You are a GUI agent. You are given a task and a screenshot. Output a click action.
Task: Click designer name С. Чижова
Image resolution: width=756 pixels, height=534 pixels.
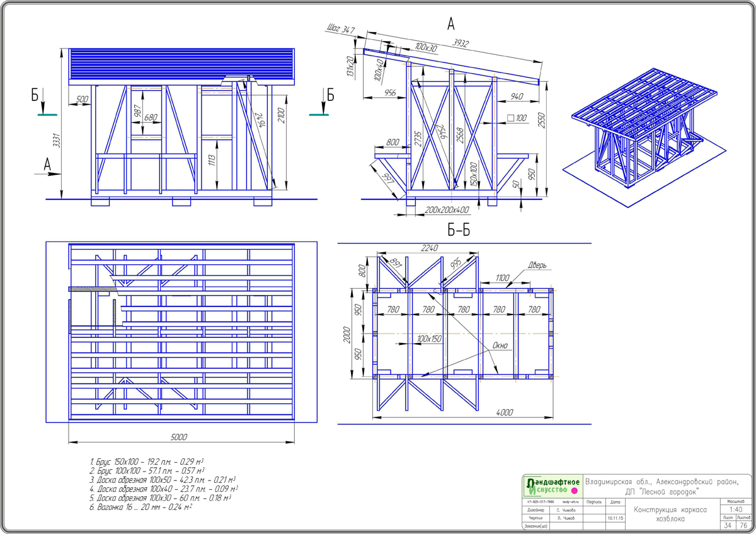(x=567, y=509)
